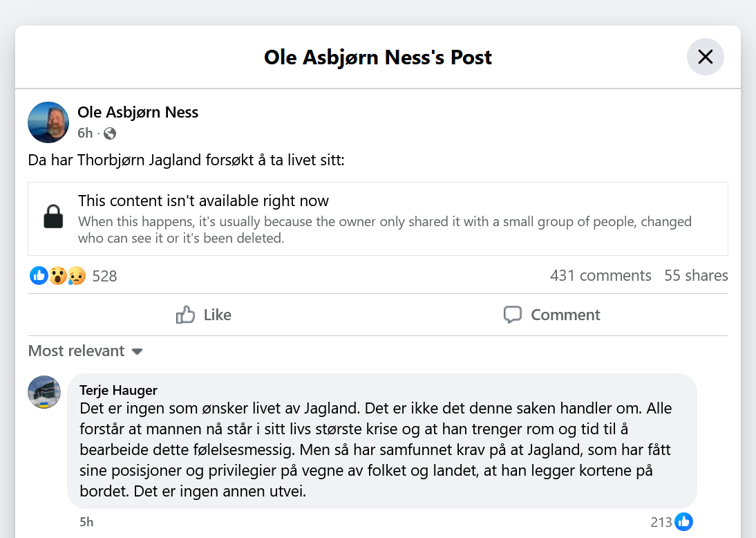The width and height of the screenshot is (756, 538).
Task: Click the like icon beside 213 on comment
Action: click(683, 522)
